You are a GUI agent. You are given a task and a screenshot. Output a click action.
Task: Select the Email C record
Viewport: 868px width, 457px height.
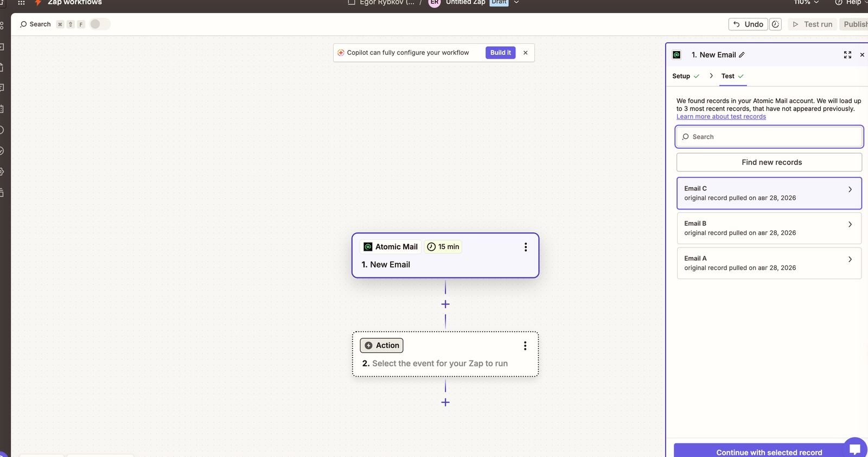[769, 193]
